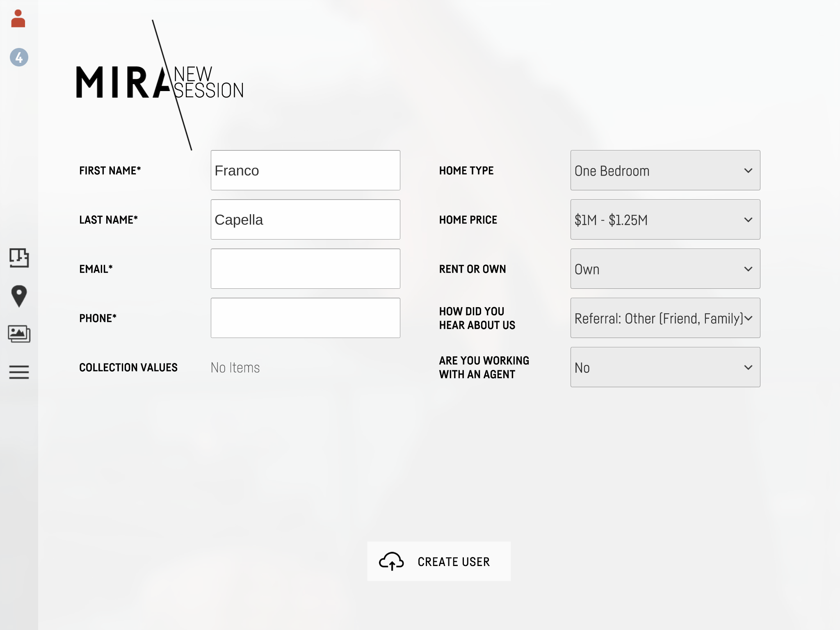Image resolution: width=840 pixels, height=630 pixels.
Task: Open the image gallery icon
Action: 19,334
